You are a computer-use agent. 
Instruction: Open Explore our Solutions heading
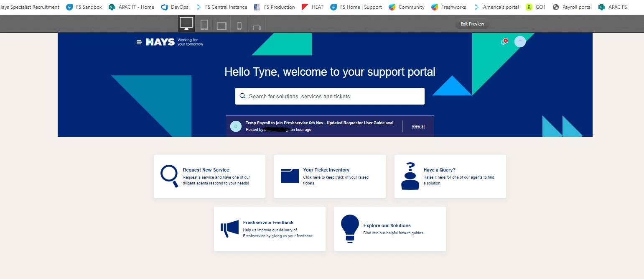click(387, 225)
